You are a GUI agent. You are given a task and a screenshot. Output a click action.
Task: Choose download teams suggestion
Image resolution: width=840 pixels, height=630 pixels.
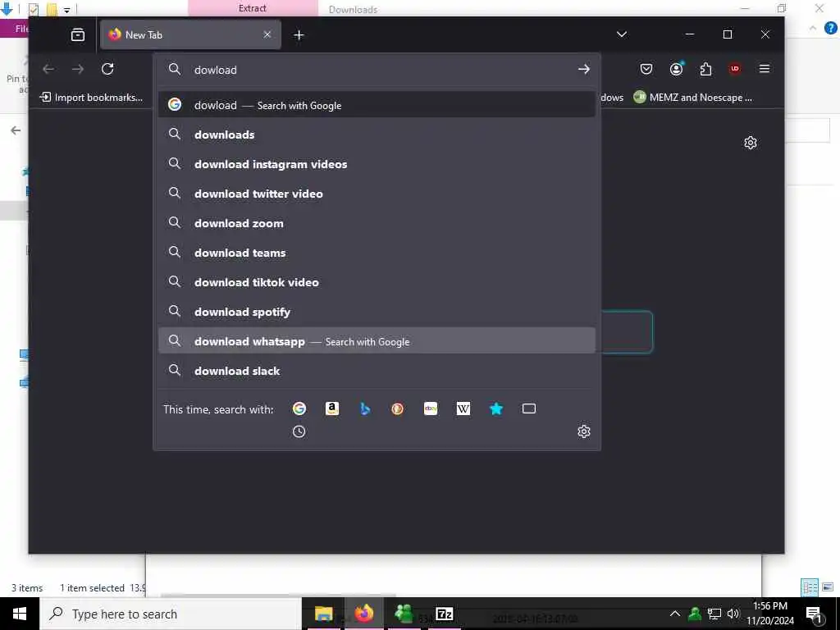[x=377, y=253]
